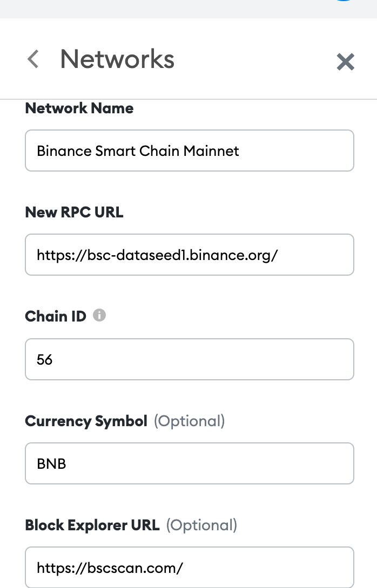This screenshot has height=588, width=377.
Task: Click the Network Name label
Action: tap(79, 108)
